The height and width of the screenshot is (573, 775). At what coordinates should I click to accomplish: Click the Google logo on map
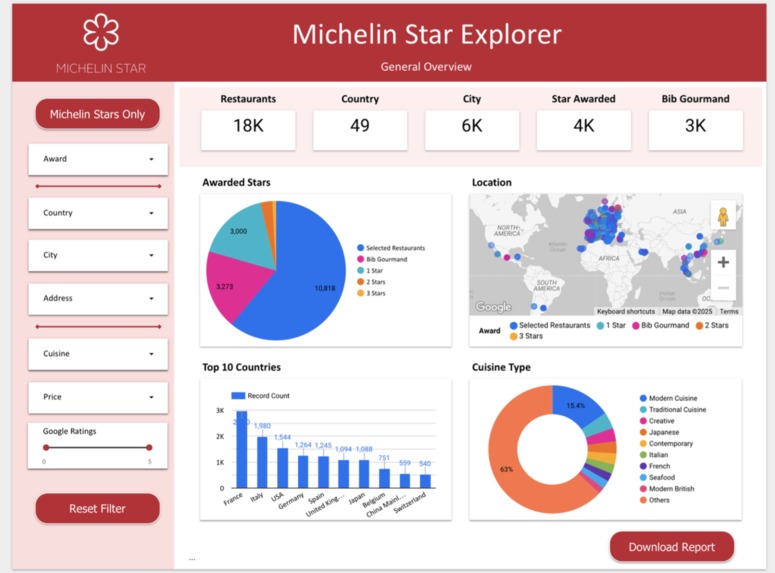(493, 307)
